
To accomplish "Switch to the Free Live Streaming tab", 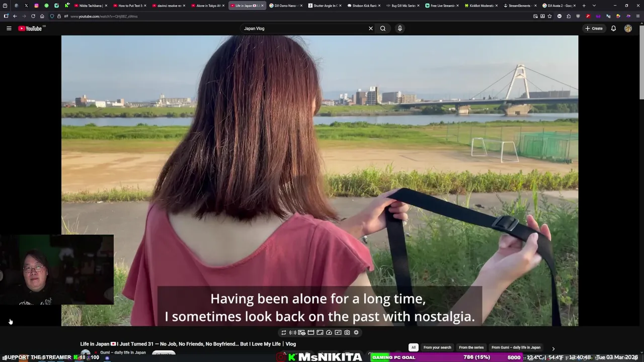I will click(441, 6).
